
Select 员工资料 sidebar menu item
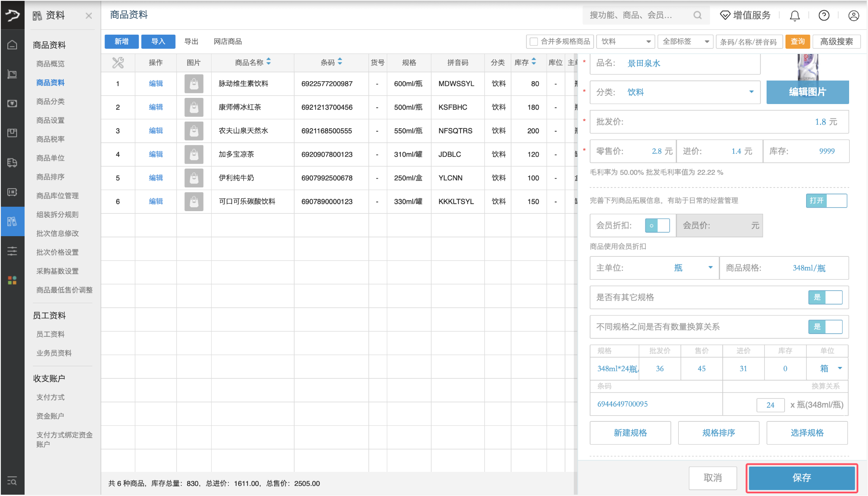point(50,334)
